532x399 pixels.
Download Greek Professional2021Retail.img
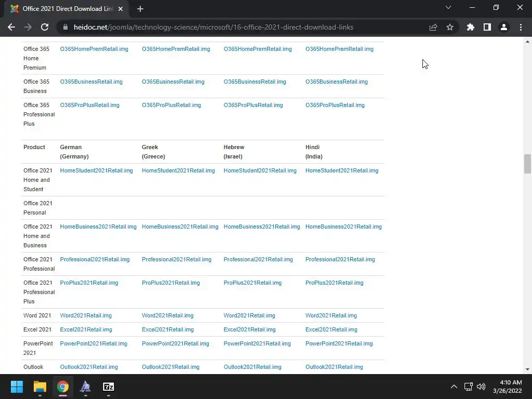coord(177,260)
